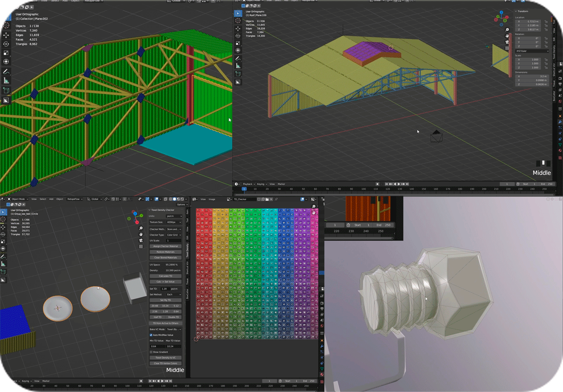Open the Modifiers wrench tab in top-right properties
This screenshot has width=563, height=392.
pos(560,122)
